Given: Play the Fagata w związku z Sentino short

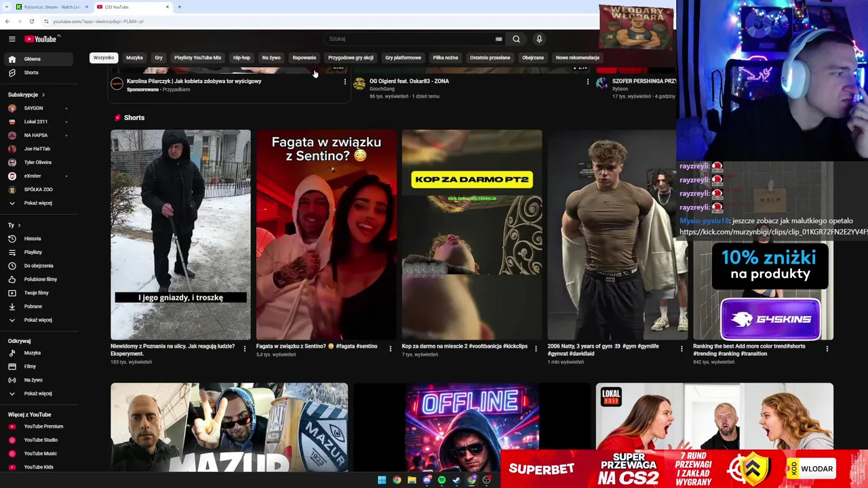Looking at the screenshot, I should click(326, 235).
